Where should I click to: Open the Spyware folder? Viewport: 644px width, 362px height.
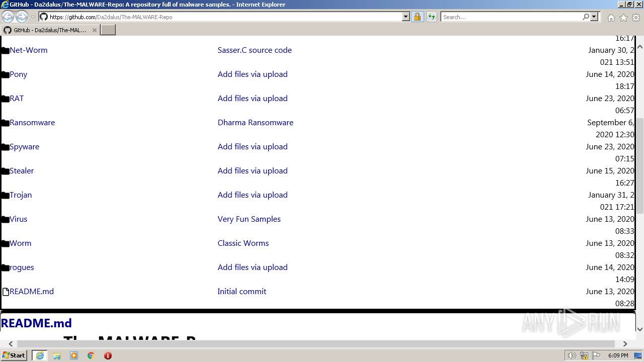(x=24, y=147)
